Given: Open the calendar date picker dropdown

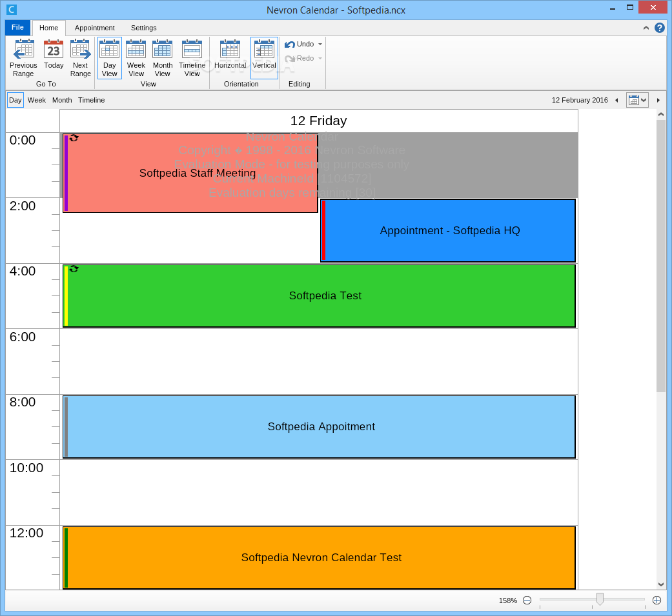Looking at the screenshot, I should point(637,100).
